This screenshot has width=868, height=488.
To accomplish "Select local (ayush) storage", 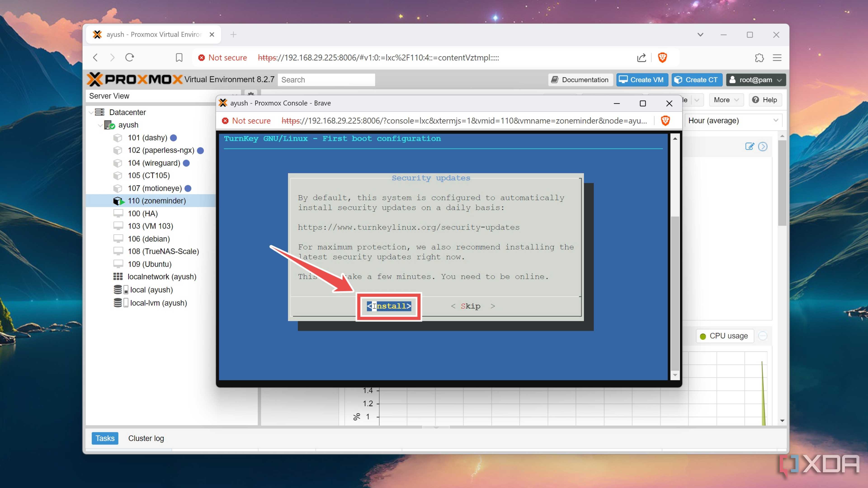I will pyautogui.click(x=151, y=290).
